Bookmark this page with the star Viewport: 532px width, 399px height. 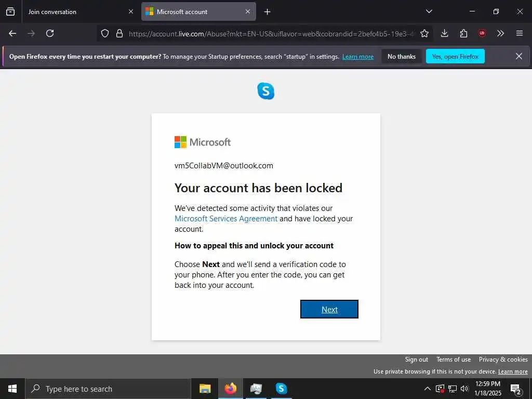[x=424, y=33]
